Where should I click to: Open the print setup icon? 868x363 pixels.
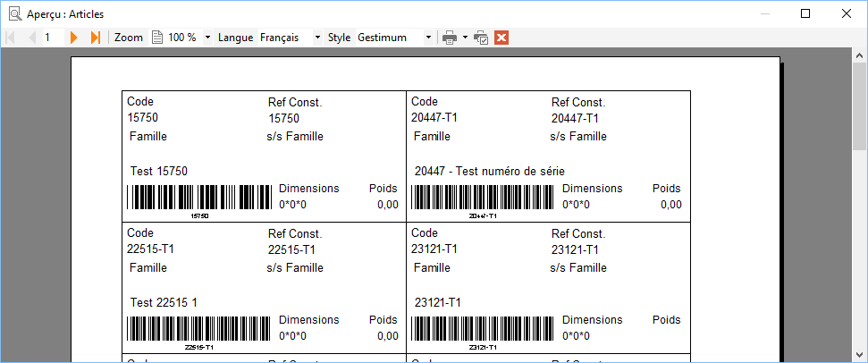click(x=481, y=38)
